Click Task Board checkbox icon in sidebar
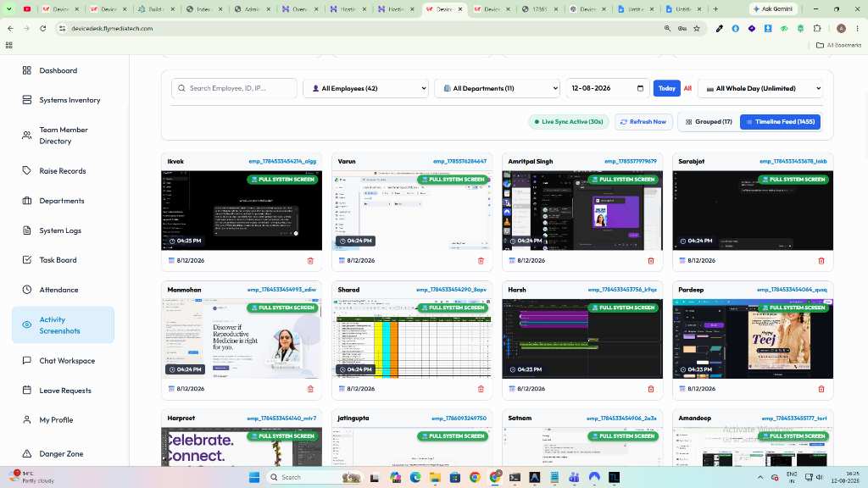Viewport: 868px width, 488px height. (x=26, y=260)
